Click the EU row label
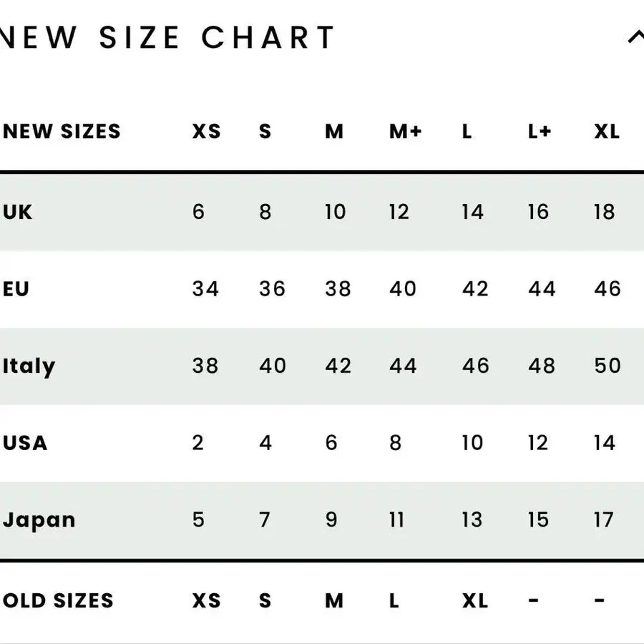Viewport: 644px width, 644px height. point(16,289)
